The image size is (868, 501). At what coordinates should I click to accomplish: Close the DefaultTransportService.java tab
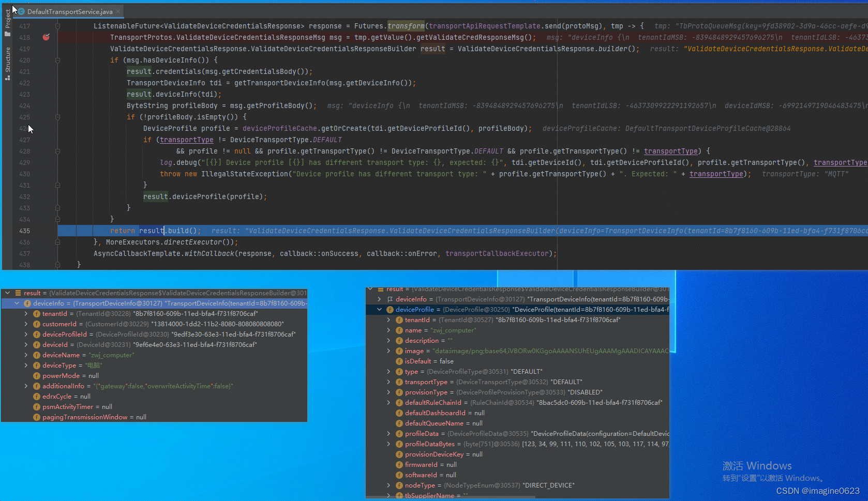click(x=118, y=11)
